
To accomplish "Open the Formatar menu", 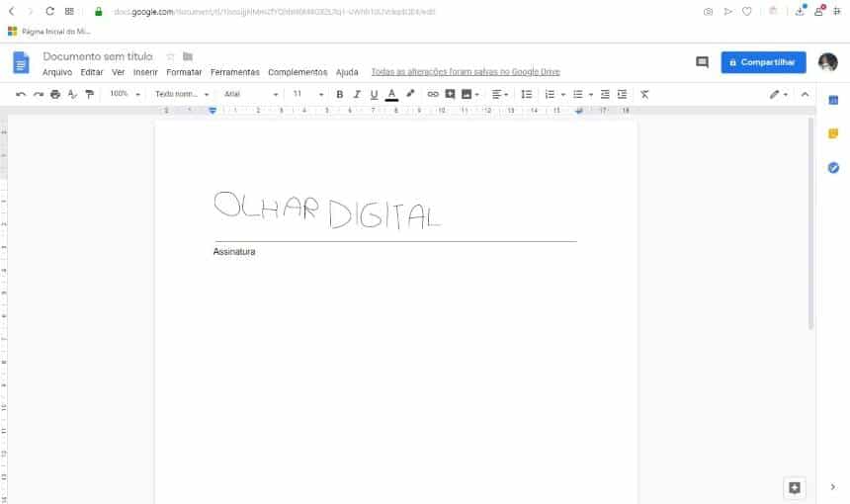I will pos(184,72).
